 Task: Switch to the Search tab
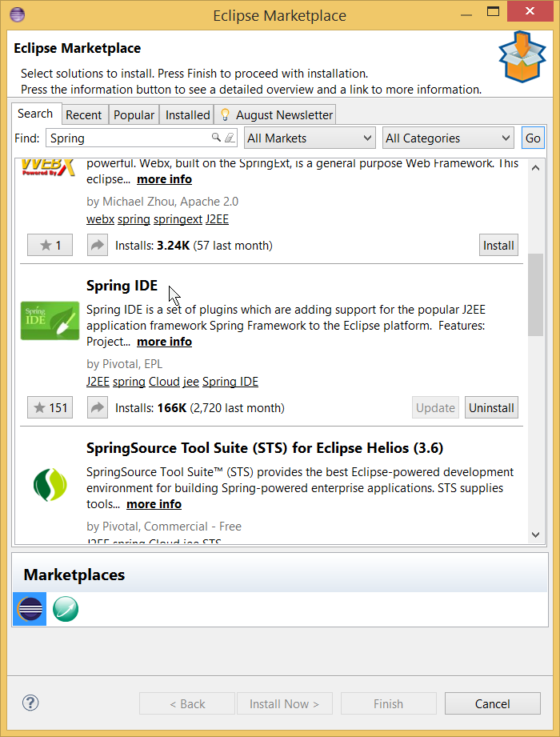pyautogui.click(x=35, y=114)
